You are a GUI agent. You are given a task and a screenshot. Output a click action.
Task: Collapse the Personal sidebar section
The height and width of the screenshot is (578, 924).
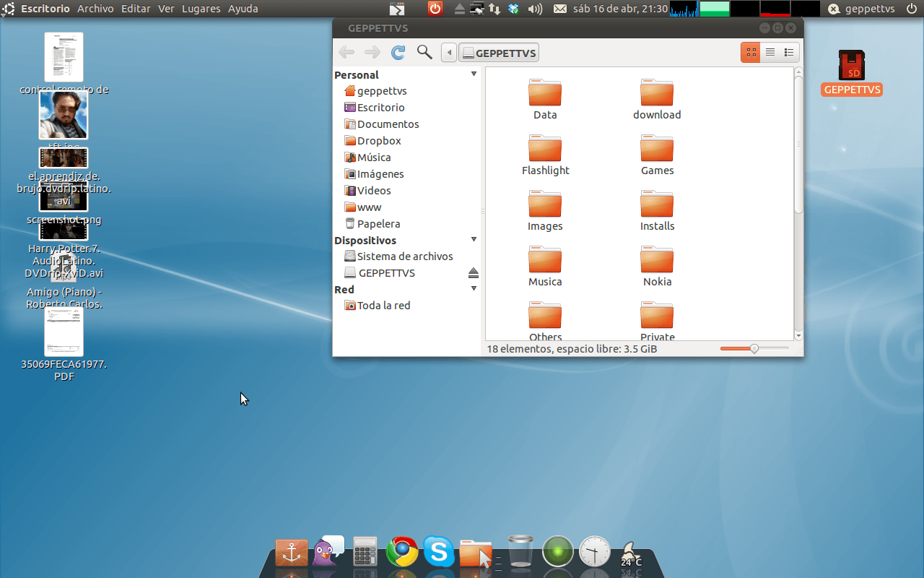point(474,74)
